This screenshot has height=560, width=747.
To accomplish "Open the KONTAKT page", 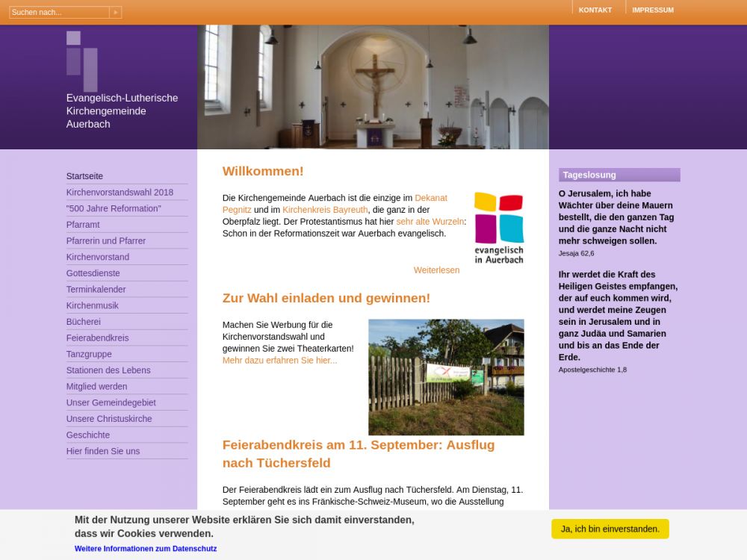I will [595, 10].
